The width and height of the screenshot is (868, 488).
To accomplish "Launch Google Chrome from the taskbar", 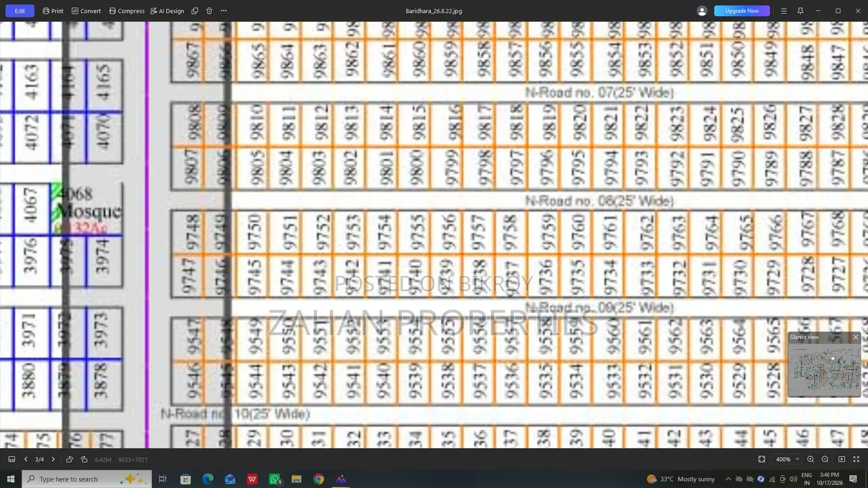I will click(x=318, y=479).
